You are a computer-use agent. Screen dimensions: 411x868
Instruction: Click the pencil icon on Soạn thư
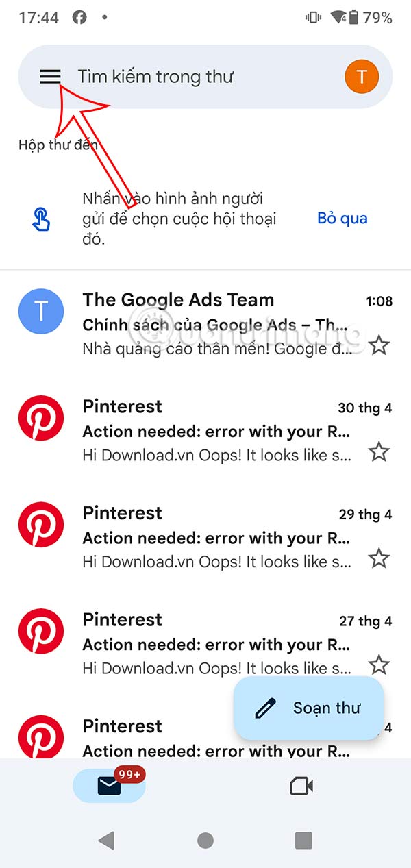click(264, 708)
